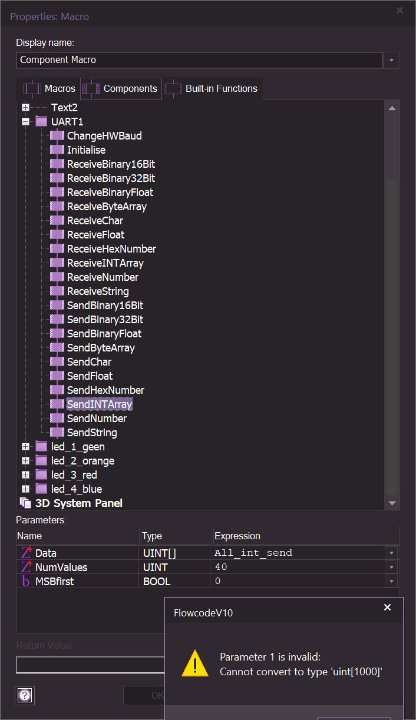Select the ReceiveByteArray macro icon
The image size is (416, 720).
click(x=57, y=206)
